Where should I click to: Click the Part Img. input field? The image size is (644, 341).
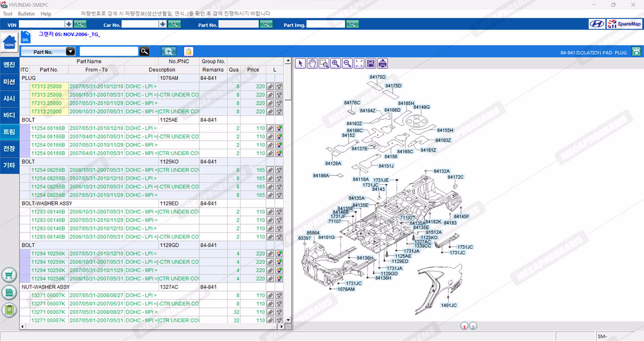pos(326,25)
